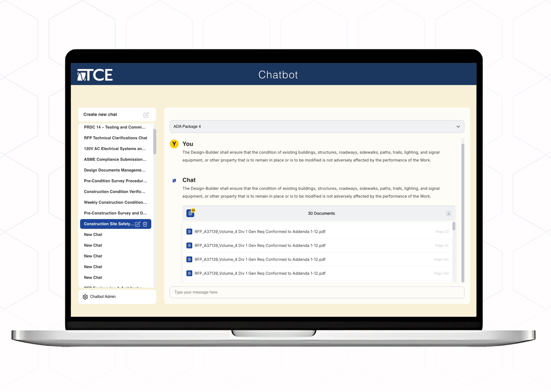Click the file icon on the Page 142 row

[x=189, y=260]
